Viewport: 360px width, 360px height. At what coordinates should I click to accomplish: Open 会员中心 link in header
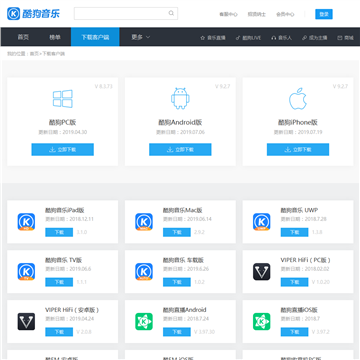(x=285, y=14)
